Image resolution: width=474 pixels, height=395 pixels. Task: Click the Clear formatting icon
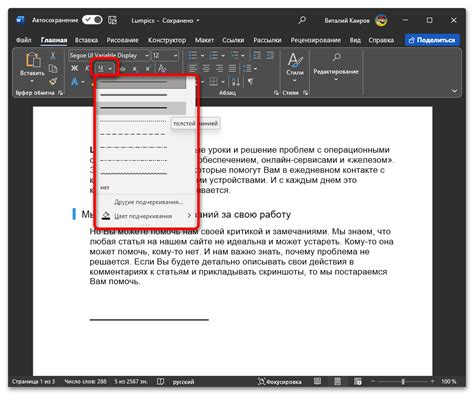click(x=162, y=69)
